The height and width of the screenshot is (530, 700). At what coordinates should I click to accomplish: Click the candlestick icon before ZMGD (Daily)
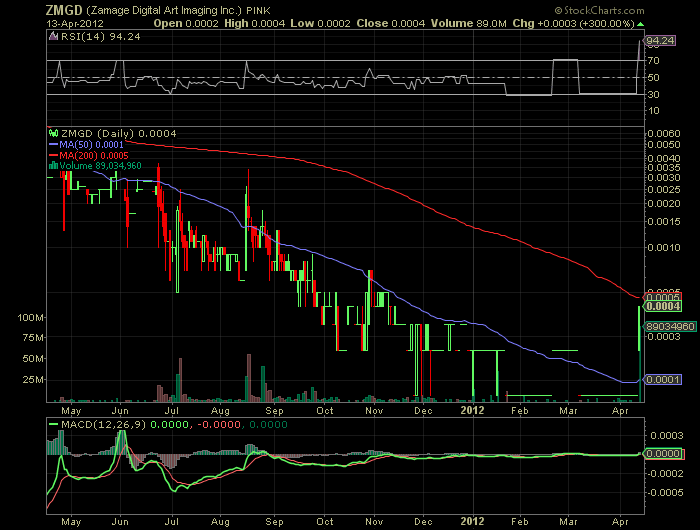click(54, 133)
